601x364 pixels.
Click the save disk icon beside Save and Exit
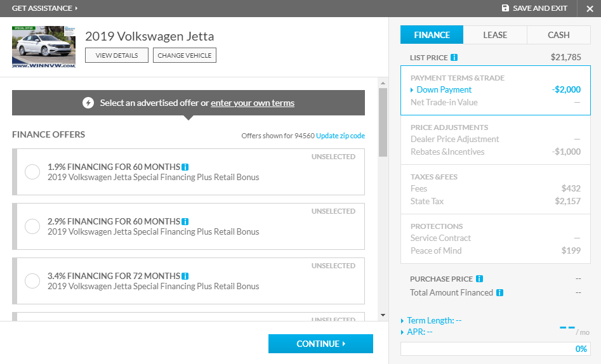pos(505,8)
